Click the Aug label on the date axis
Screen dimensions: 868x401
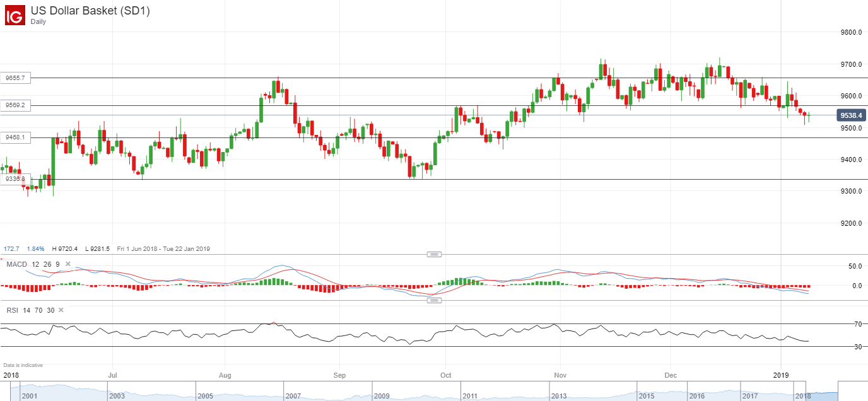(226, 375)
